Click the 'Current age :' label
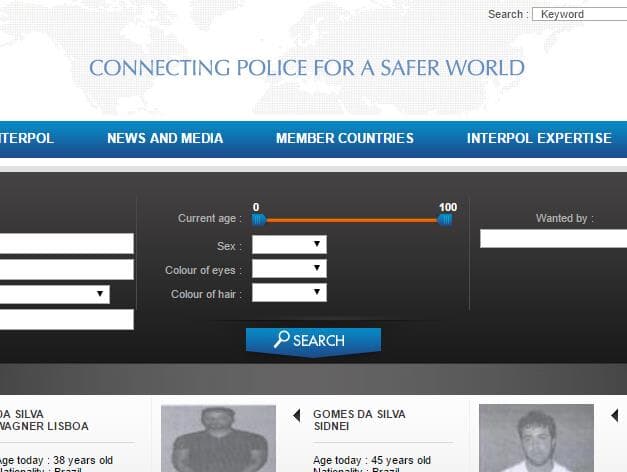Image resolution: width=627 pixels, height=472 pixels. (210, 218)
